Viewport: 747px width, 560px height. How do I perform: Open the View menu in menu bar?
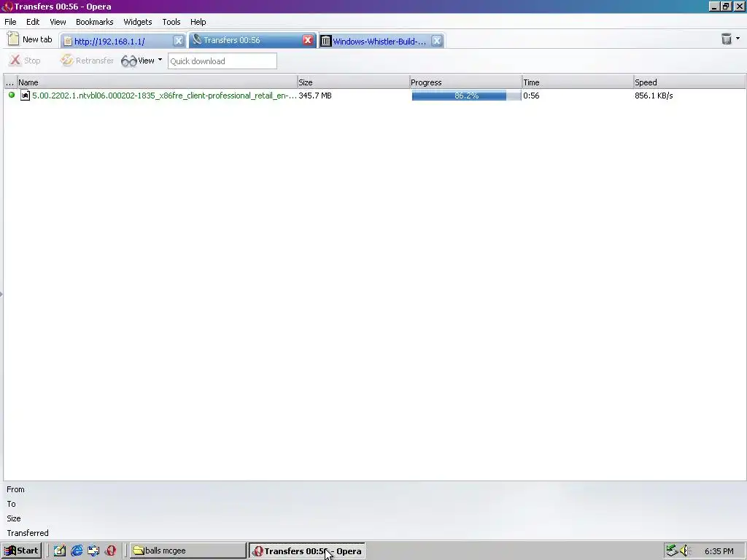(x=58, y=22)
